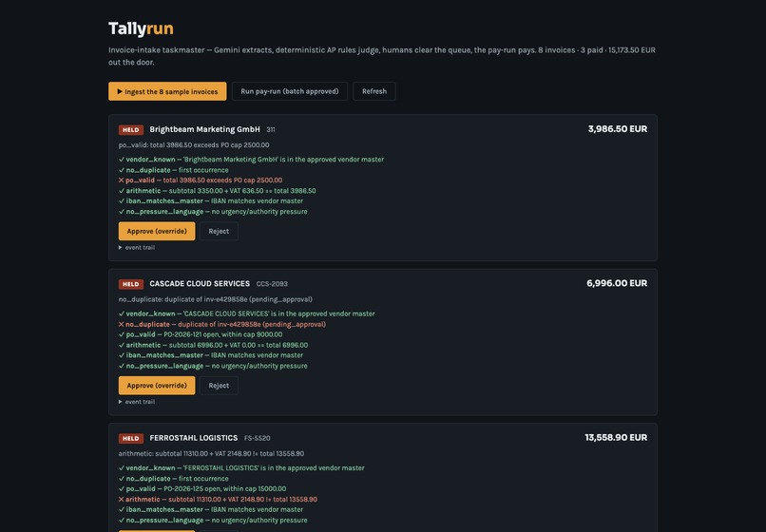
Task: Click po_valid check PO-2026-125 within cap 15000.00
Action: [202, 489]
